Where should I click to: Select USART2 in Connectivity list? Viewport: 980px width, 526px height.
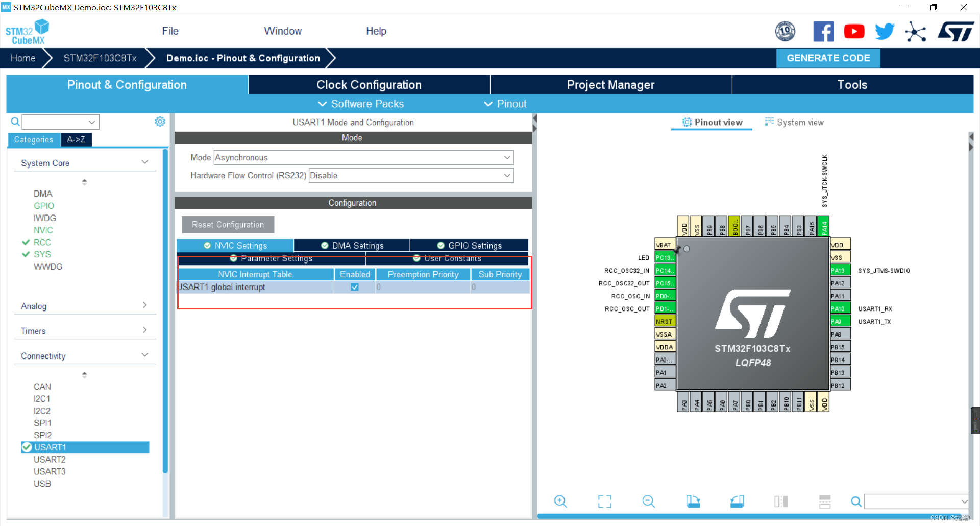coord(50,459)
